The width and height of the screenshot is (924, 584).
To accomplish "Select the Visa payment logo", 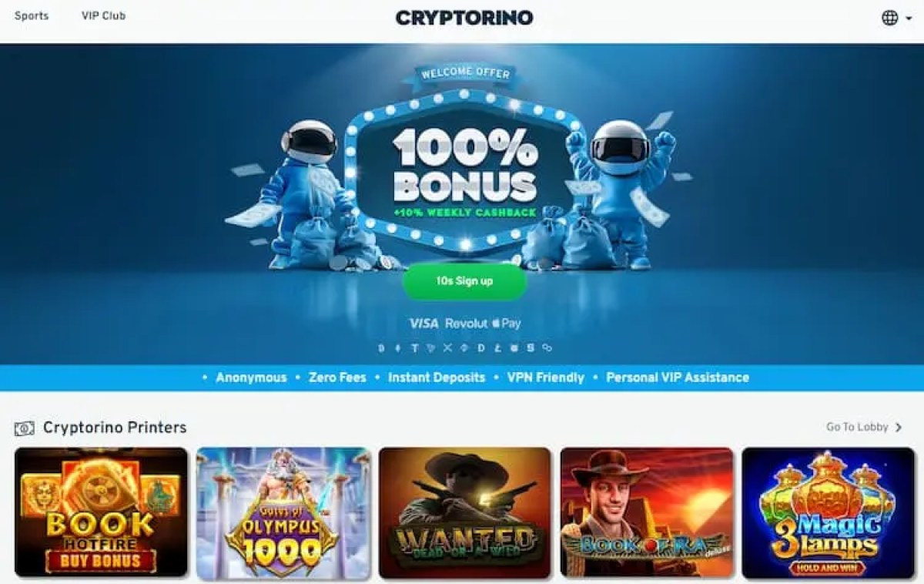I will point(423,324).
